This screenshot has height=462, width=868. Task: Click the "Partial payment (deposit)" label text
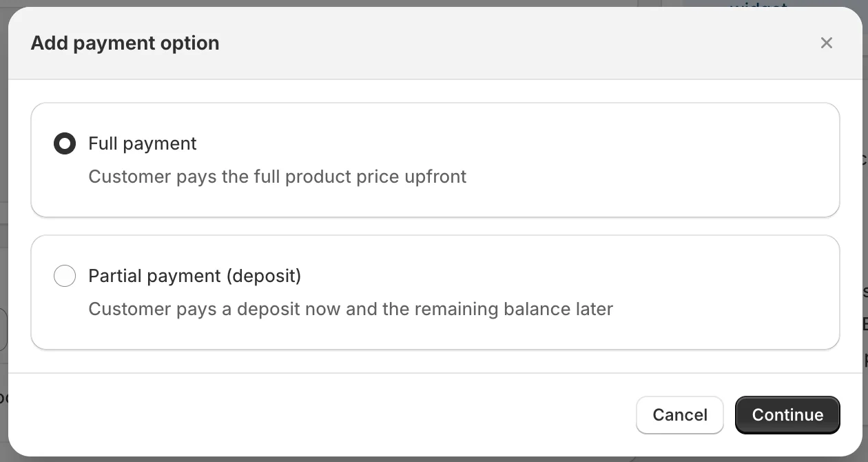point(195,276)
